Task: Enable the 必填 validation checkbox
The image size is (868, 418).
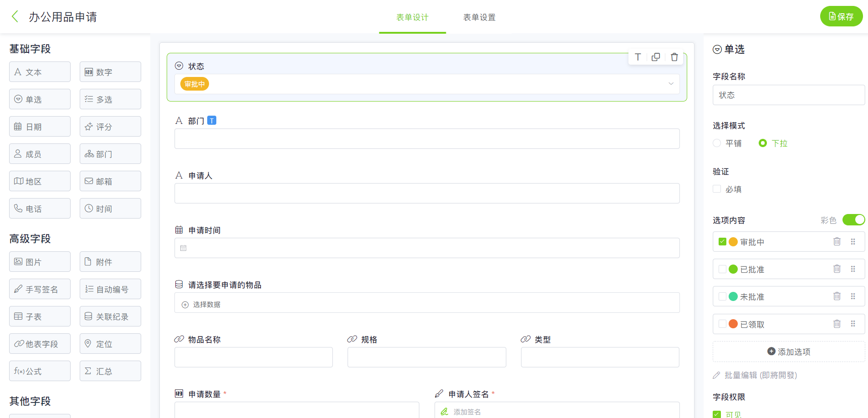Action: 717,189
